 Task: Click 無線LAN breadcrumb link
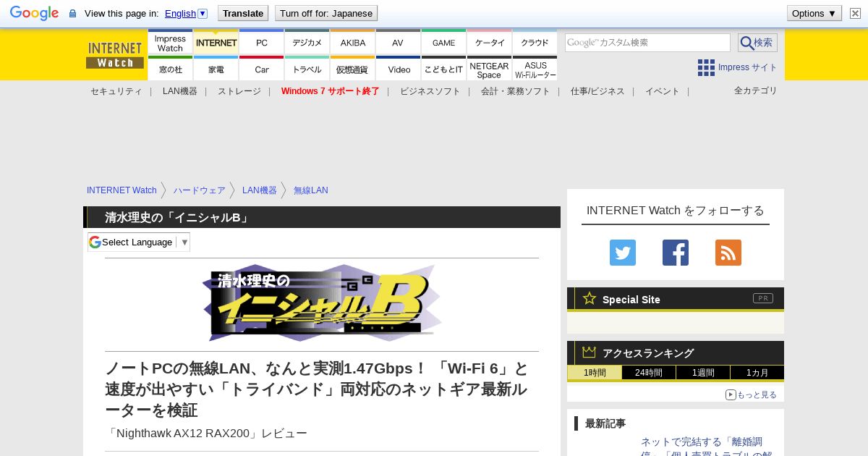[x=311, y=190]
